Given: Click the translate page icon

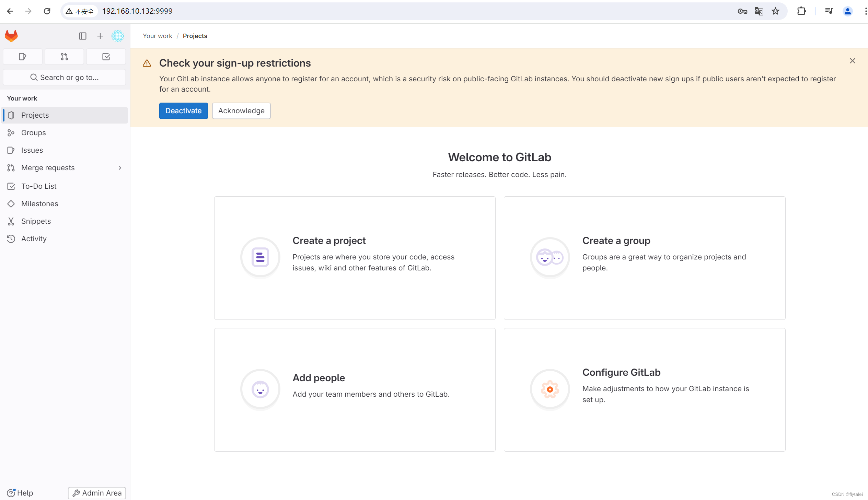Looking at the screenshot, I should click(759, 11).
